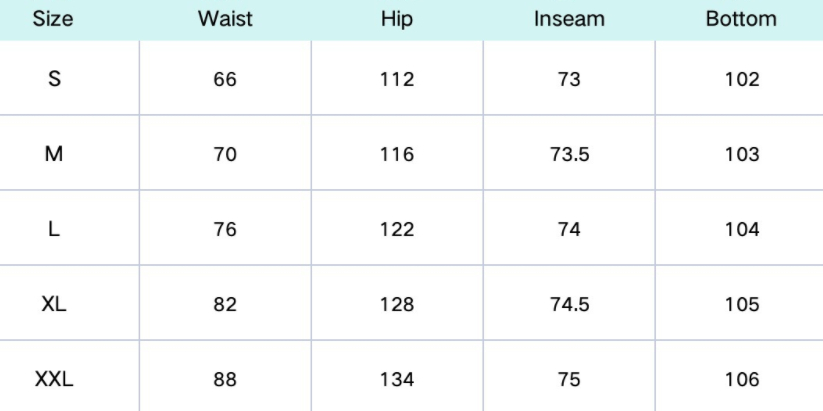Click bottom value 102 for size S

(741, 80)
